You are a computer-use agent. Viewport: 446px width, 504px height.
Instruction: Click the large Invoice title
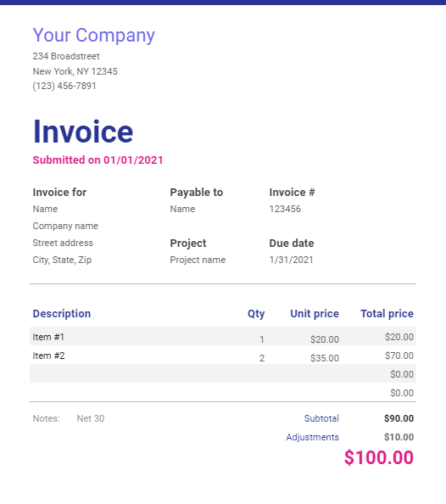coord(83,132)
